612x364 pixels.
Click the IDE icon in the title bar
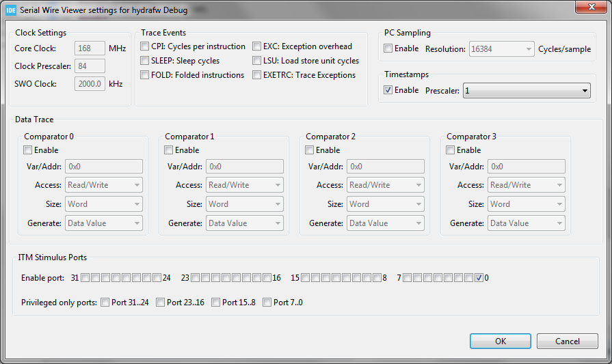pos(11,10)
